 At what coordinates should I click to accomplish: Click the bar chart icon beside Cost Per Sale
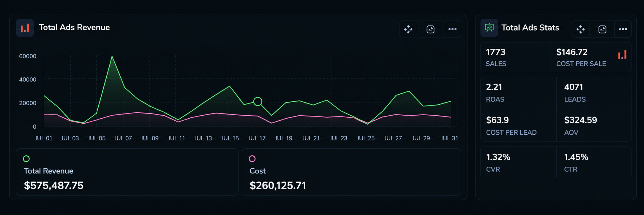622,55
